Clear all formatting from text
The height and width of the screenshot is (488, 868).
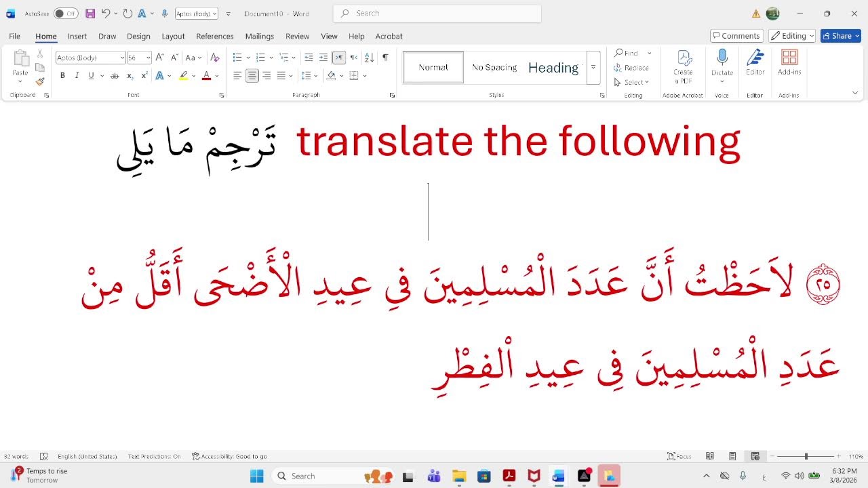tap(215, 58)
